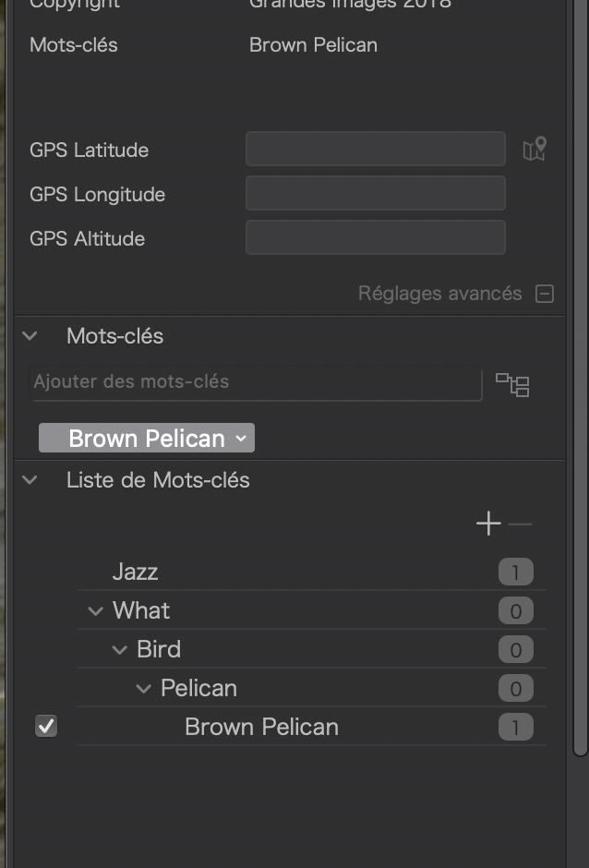The image size is (589, 868).
Task: Remove keyword with the minus icon
Action: coord(520,524)
